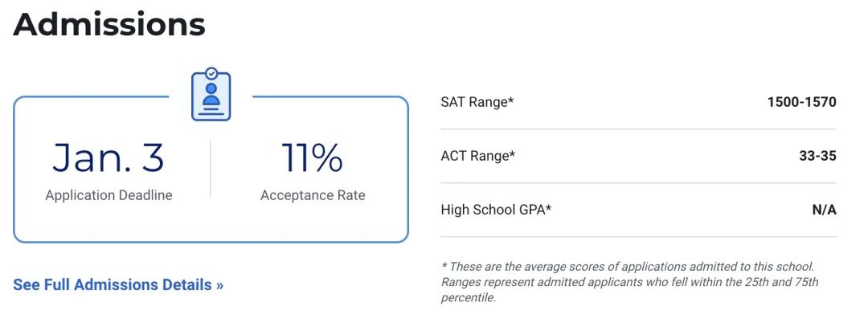Select the 1500-1570 SAT score value
The height and width of the screenshot is (327, 868).
[801, 102]
